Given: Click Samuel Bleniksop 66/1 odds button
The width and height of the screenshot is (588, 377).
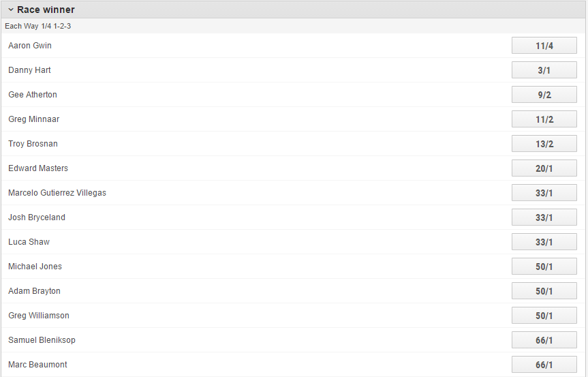Looking at the screenshot, I should pos(544,340).
